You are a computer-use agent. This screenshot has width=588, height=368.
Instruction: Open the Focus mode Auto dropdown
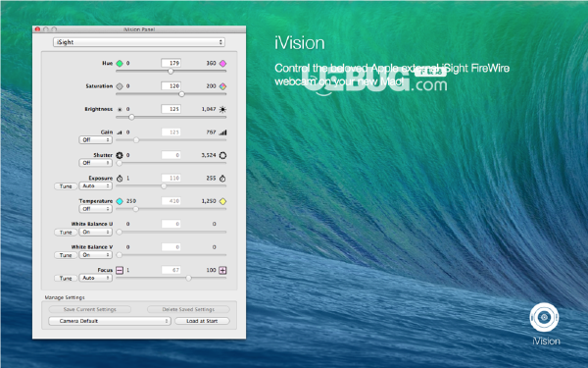tap(96, 278)
